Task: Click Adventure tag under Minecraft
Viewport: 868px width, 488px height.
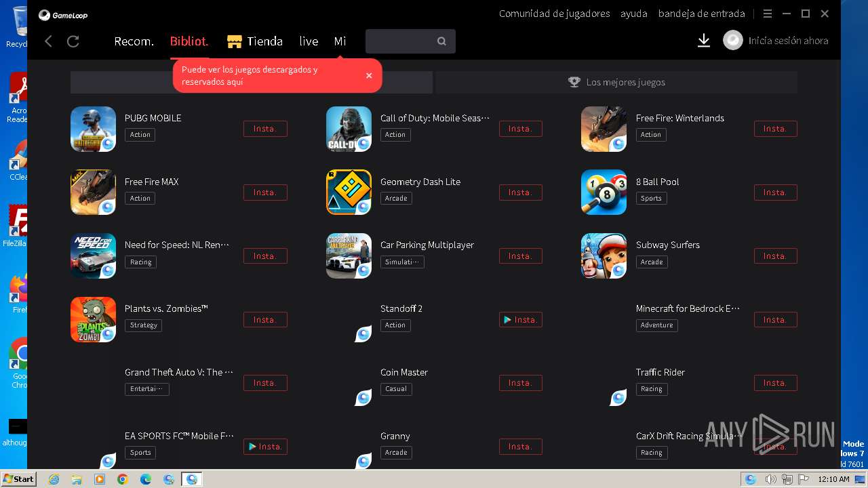Action: 657,325
